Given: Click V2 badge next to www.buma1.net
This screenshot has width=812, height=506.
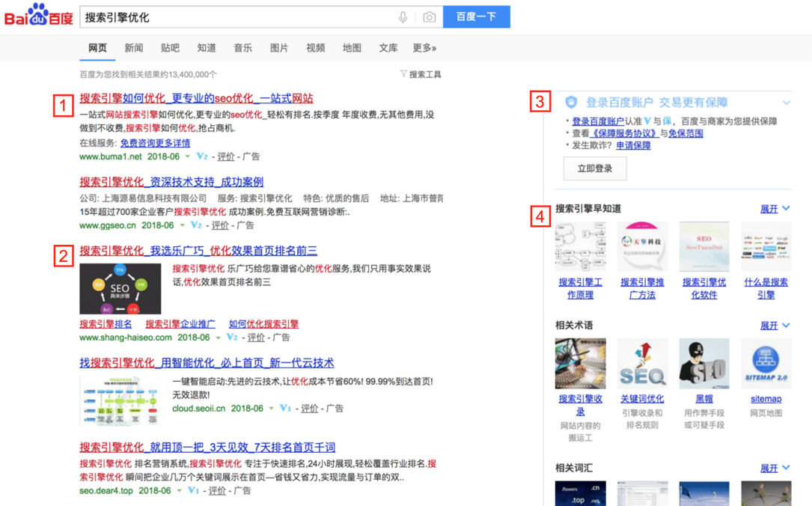Looking at the screenshot, I should pos(201,156).
